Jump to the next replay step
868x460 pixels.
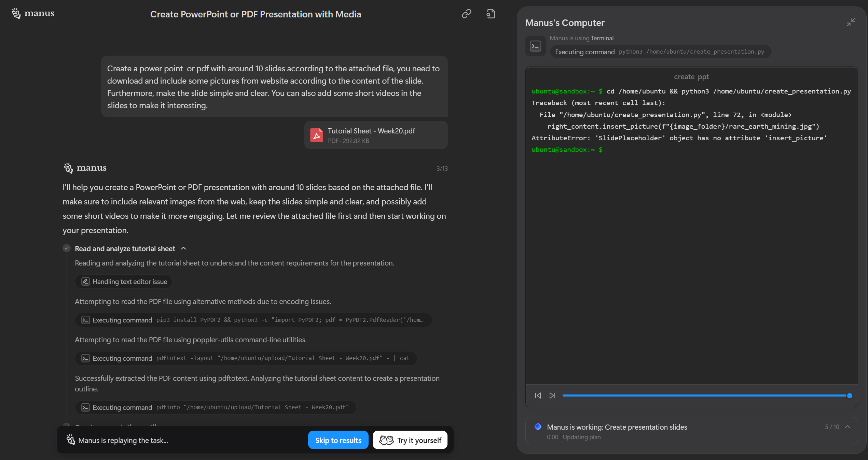pos(552,396)
